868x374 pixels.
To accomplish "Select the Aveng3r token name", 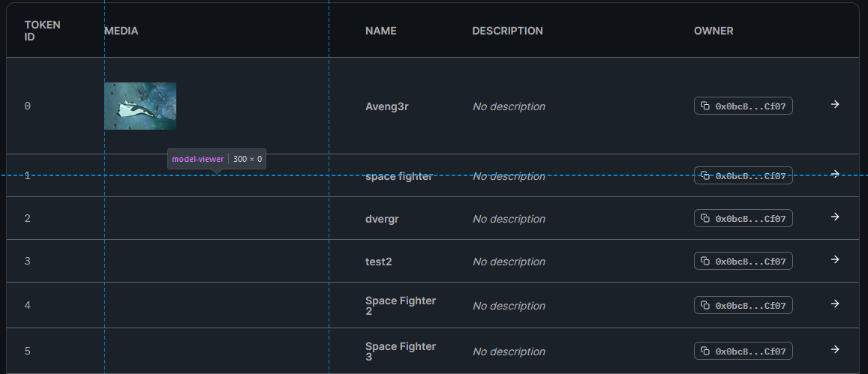I will click(386, 106).
